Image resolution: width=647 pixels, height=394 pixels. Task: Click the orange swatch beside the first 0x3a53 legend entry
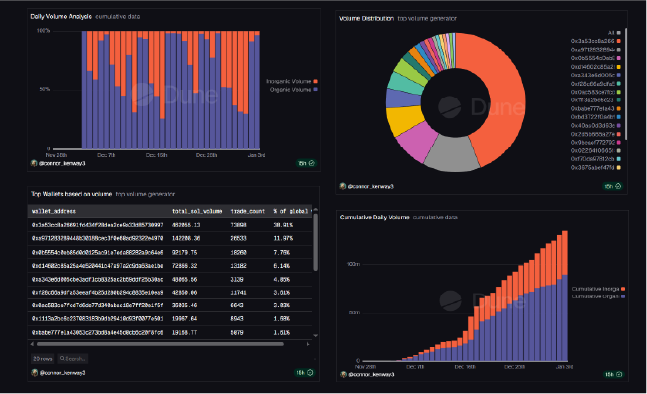(x=619, y=41)
